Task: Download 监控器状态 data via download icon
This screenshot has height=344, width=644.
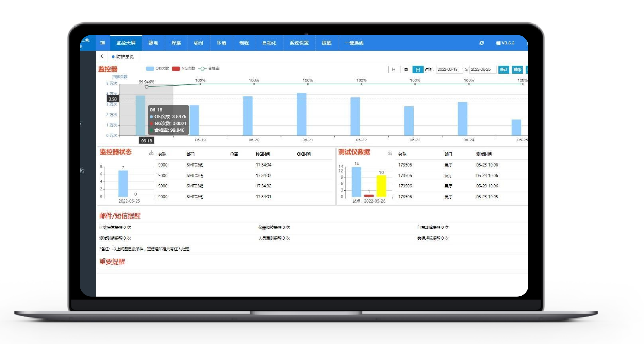Action: click(151, 152)
